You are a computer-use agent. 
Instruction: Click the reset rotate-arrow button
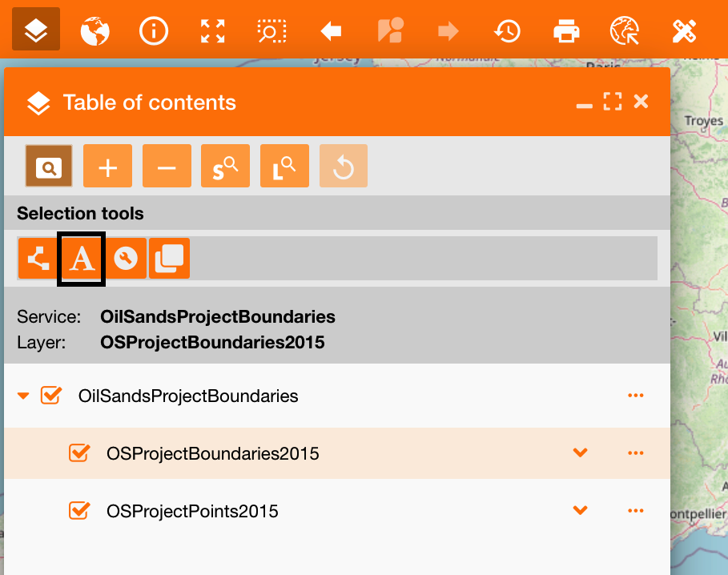[x=344, y=166]
